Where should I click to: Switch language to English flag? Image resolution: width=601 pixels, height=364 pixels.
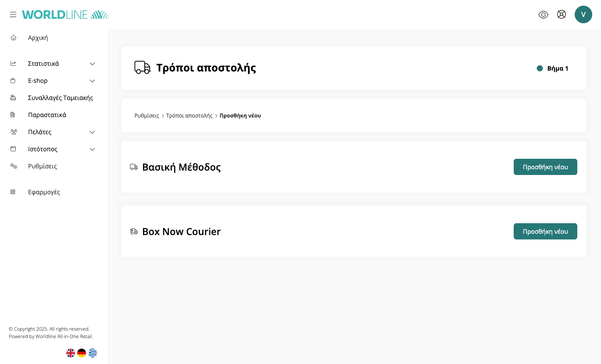71,353
